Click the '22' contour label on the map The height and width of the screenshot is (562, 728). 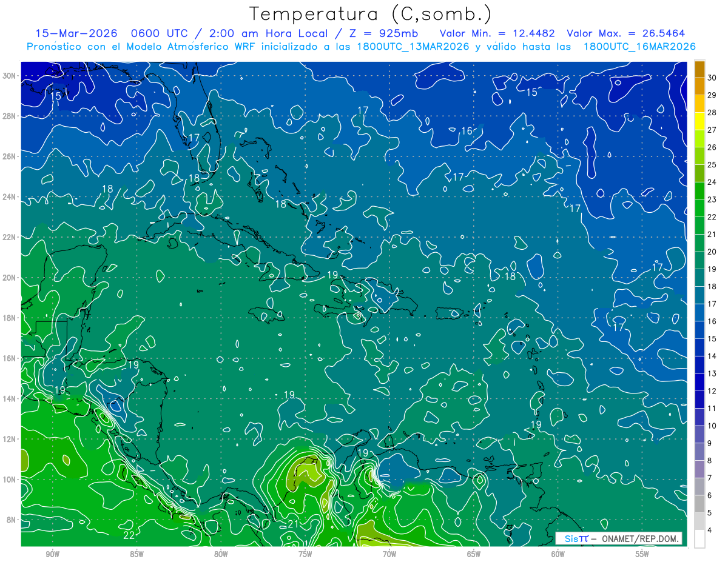point(129,535)
